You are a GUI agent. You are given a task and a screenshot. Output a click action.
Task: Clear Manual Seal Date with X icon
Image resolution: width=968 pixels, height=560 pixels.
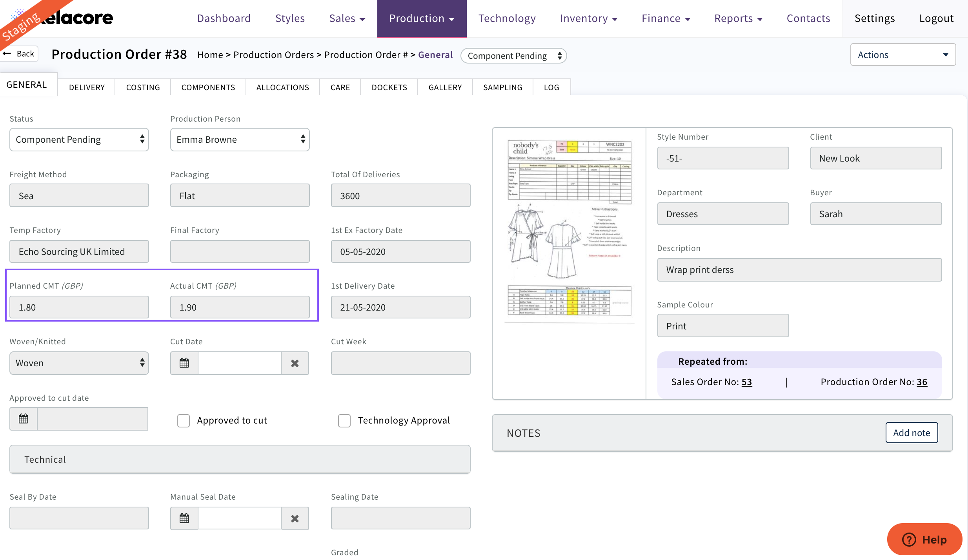tap(295, 518)
